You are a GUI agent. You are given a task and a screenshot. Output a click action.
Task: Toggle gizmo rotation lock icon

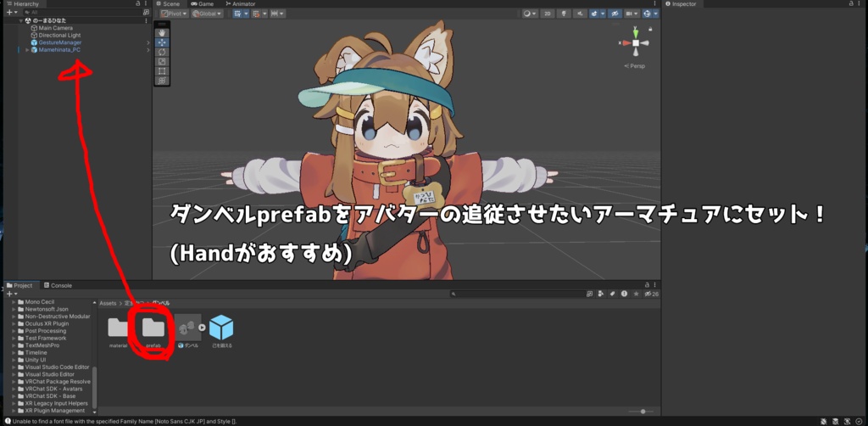(650, 29)
